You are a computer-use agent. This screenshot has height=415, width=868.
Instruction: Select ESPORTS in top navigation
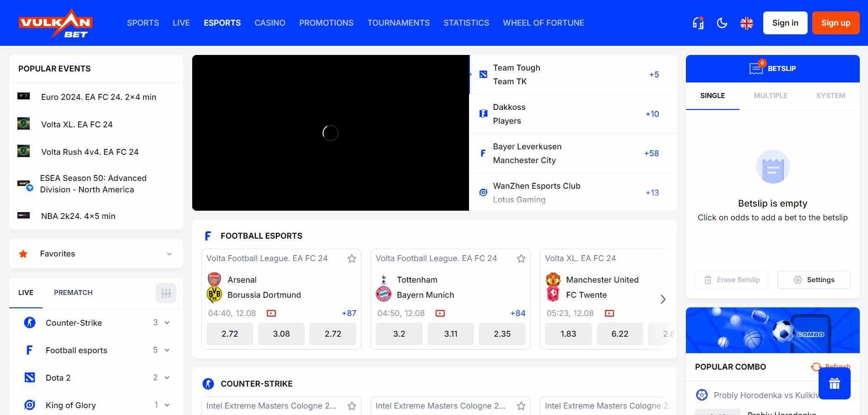tap(222, 23)
